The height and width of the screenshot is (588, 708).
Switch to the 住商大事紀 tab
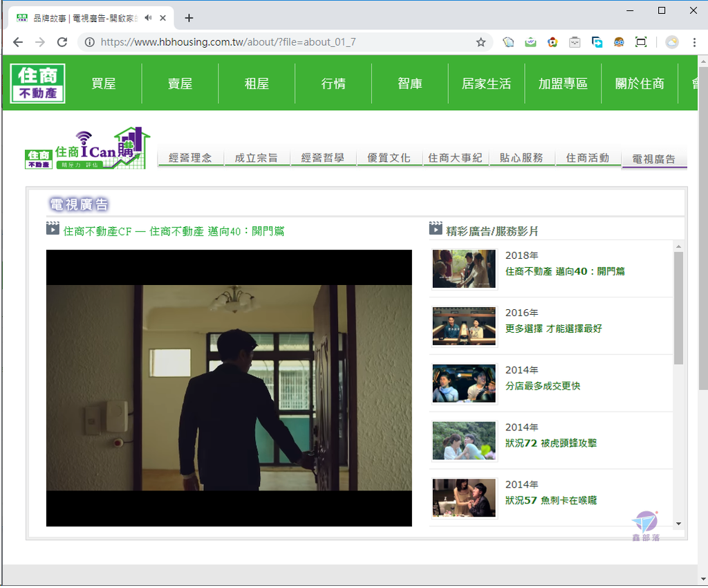click(x=455, y=158)
